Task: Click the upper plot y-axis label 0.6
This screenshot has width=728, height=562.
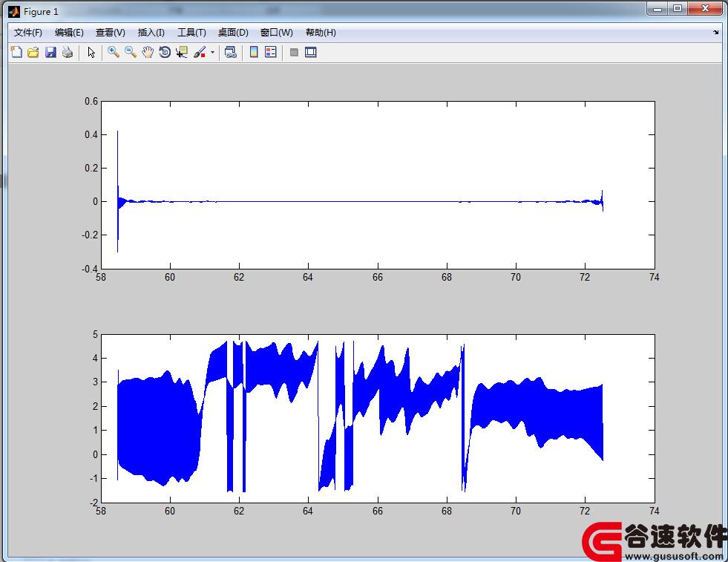Action: click(91, 101)
